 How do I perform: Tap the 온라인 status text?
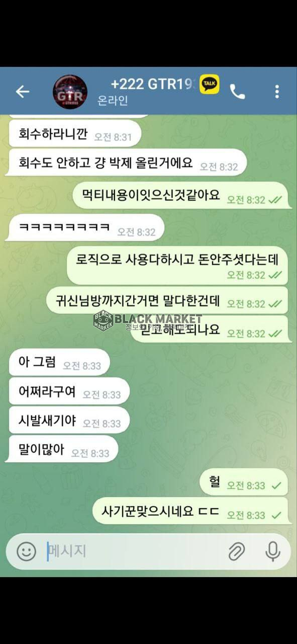(113, 100)
